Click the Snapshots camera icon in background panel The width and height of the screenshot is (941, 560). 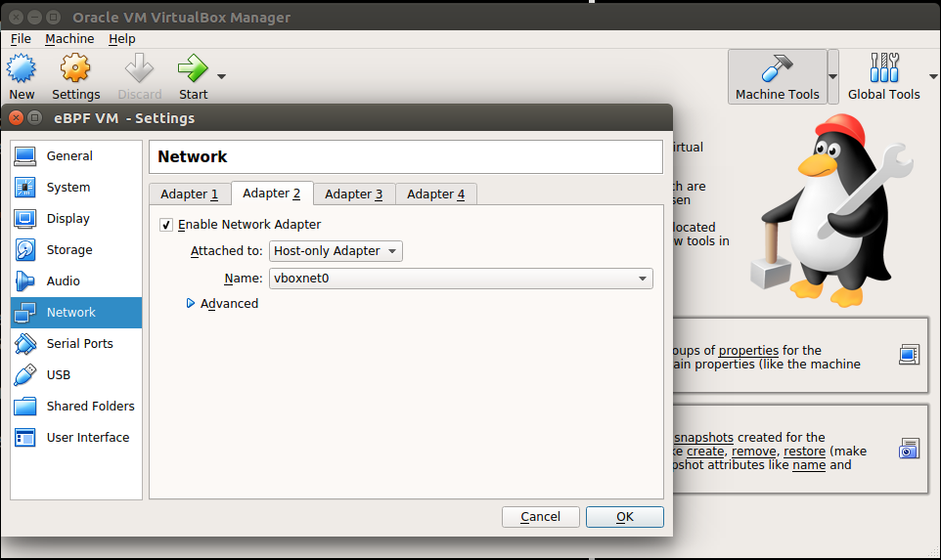pos(909,449)
